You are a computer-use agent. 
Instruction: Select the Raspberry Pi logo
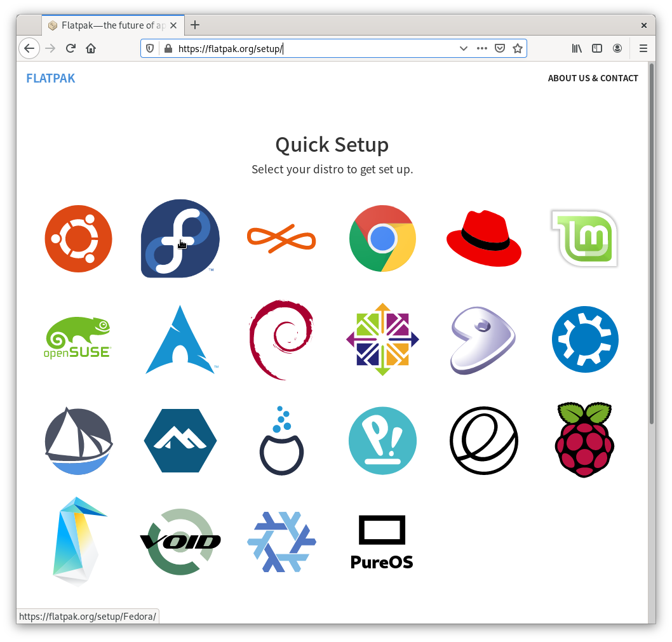[x=584, y=439]
